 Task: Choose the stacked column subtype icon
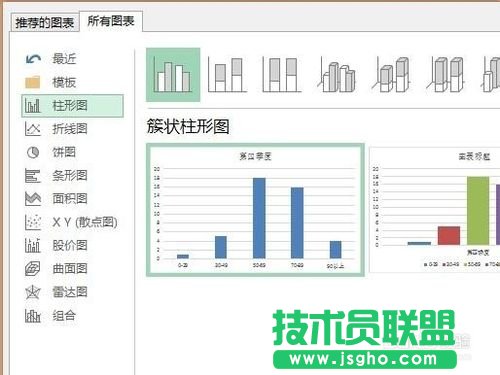pos(227,75)
